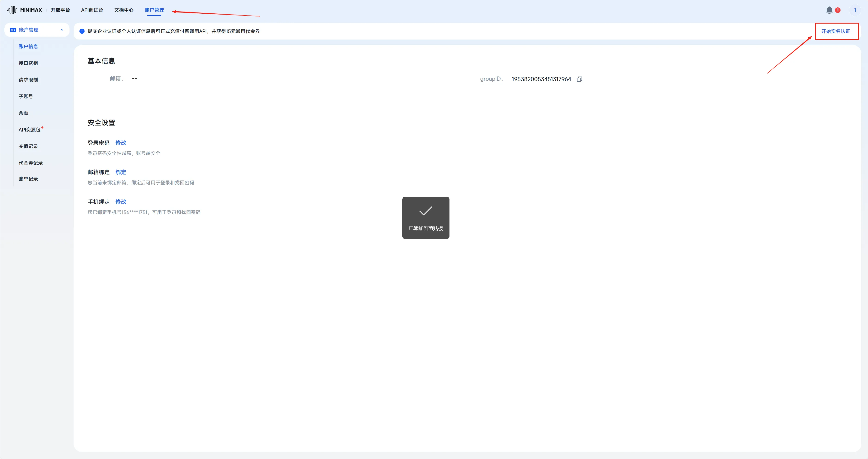Open 代金券记录 in the sidebar
Screen dimensions: 868x459
coord(31,163)
